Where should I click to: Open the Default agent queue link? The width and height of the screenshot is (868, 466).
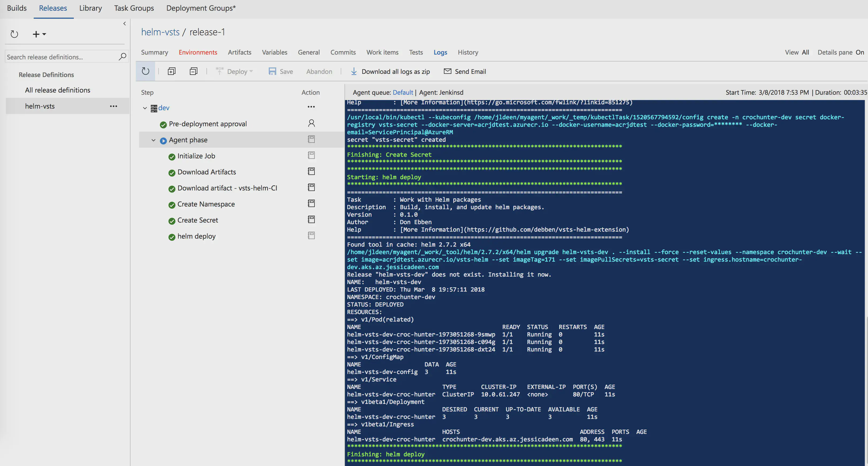[402, 92]
